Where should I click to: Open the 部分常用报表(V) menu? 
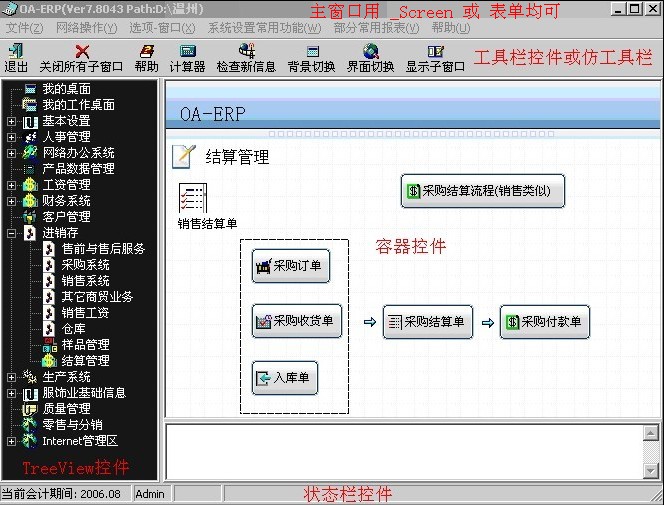tap(376, 28)
